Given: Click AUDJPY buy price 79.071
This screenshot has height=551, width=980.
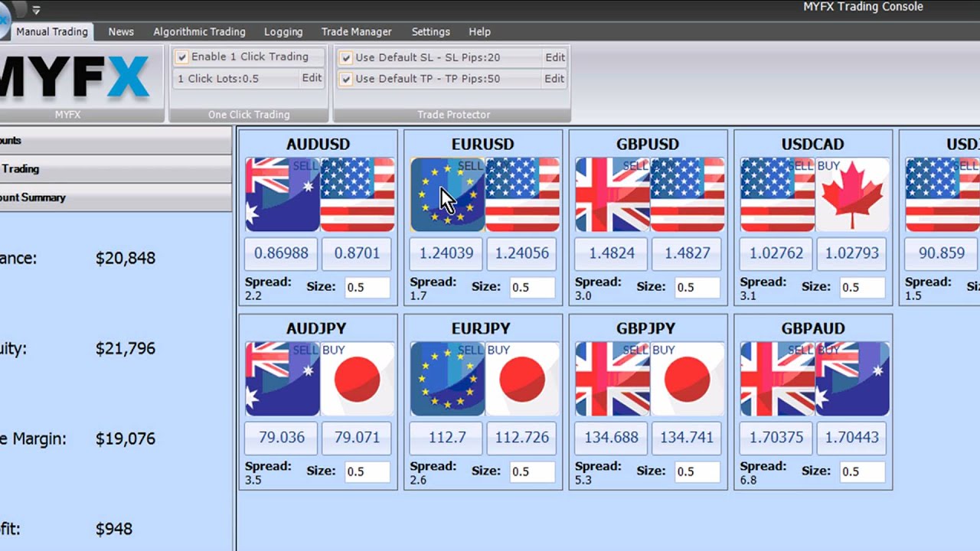Looking at the screenshot, I should click(357, 438).
